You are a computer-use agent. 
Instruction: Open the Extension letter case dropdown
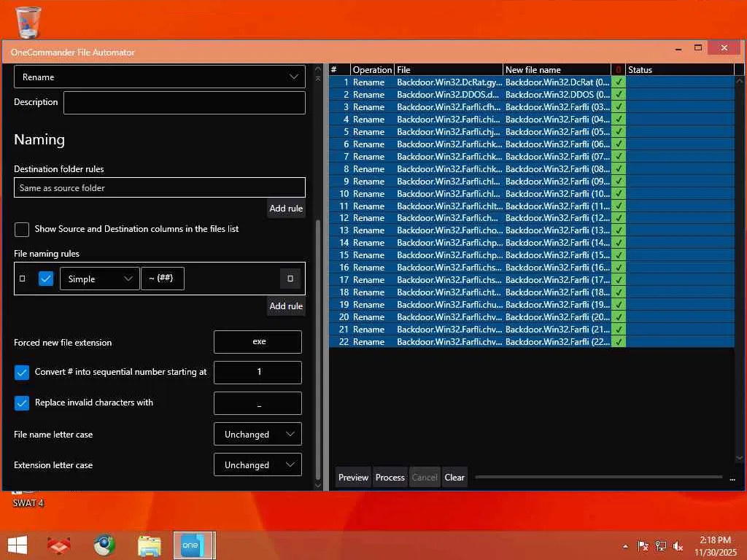click(x=258, y=464)
